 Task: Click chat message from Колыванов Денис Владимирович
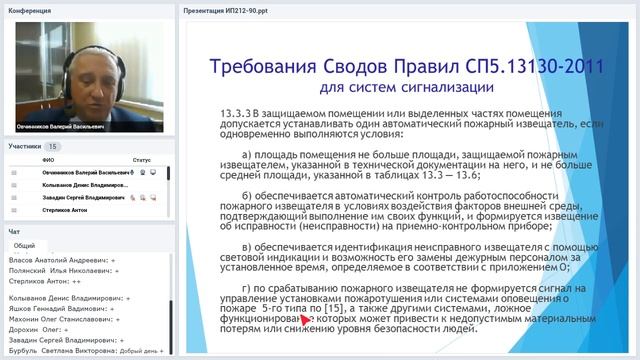click(x=69, y=298)
